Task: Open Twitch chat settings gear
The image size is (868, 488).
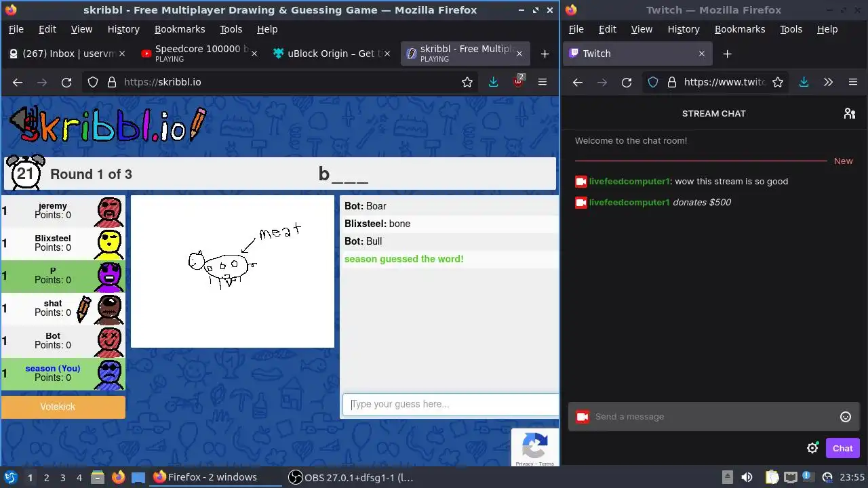Action: tap(812, 448)
